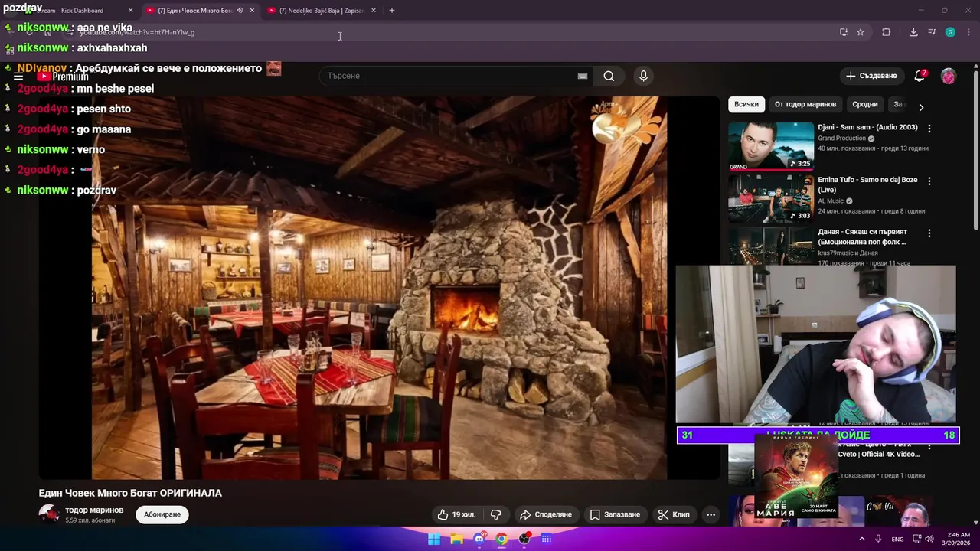Click the Grand Production channel name
980x551 pixels.
(841, 139)
